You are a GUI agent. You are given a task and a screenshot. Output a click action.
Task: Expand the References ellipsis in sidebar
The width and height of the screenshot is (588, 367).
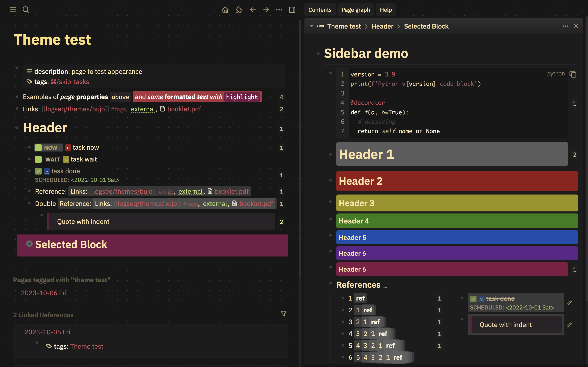pos(385,286)
